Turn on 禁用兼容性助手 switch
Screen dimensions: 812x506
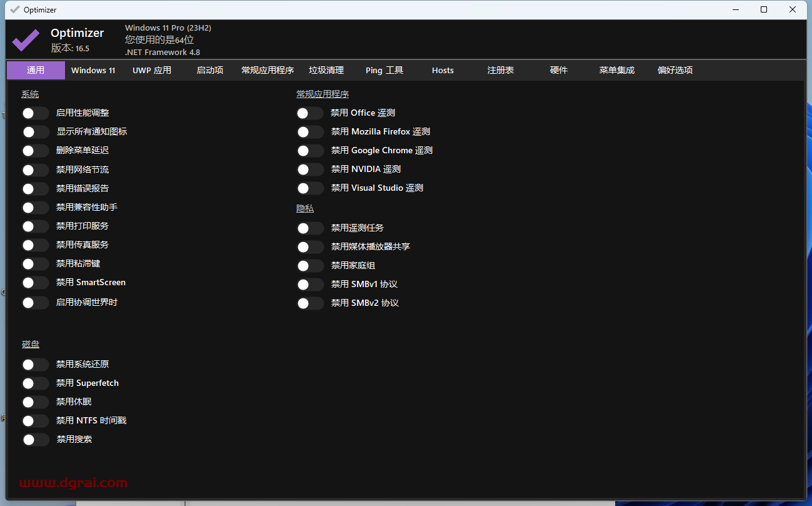point(35,208)
